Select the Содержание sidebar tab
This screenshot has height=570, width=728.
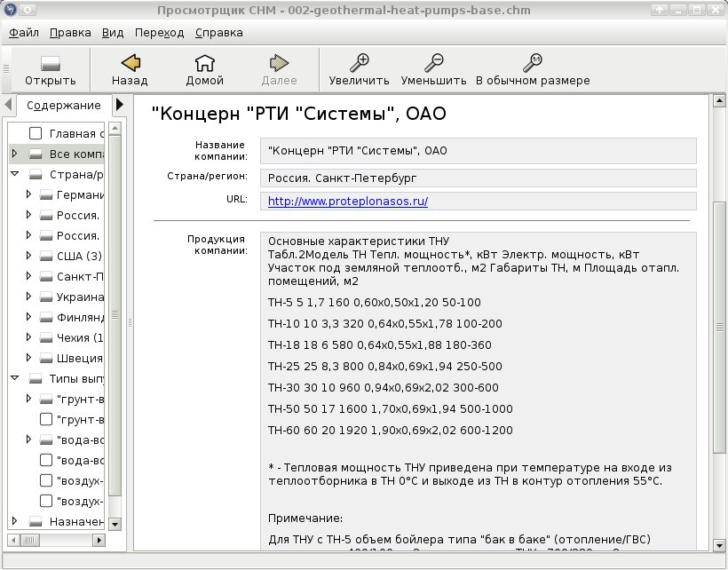pos(64,106)
